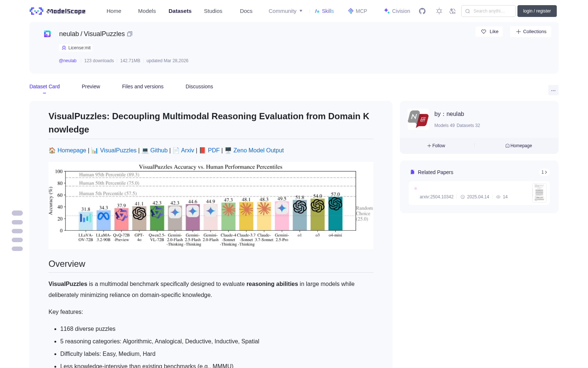Open the Studios navigation item

tap(213, 11)
